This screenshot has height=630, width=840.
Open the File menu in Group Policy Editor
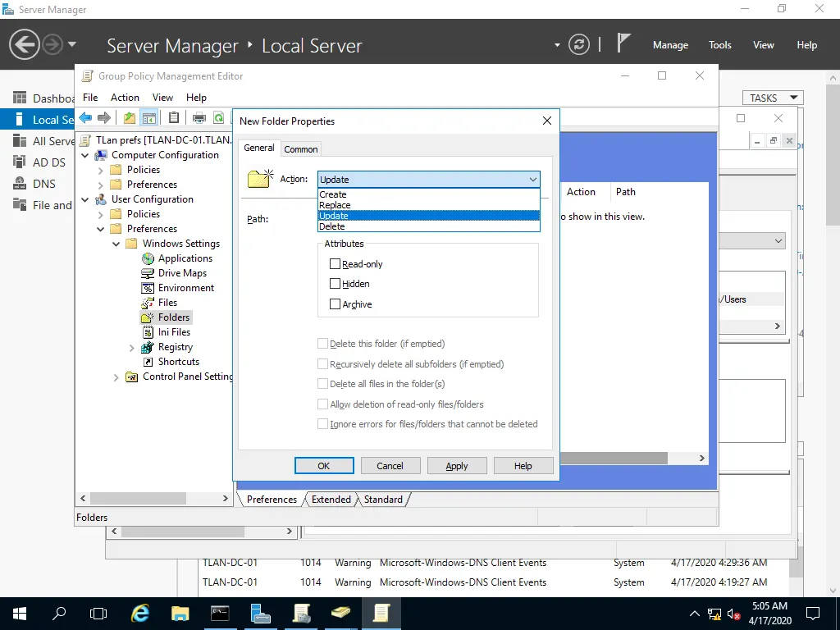click(90, 98)
